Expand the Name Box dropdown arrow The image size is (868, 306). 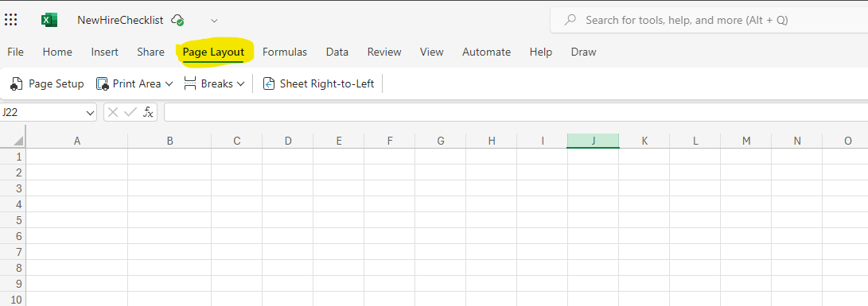point(90,113)
